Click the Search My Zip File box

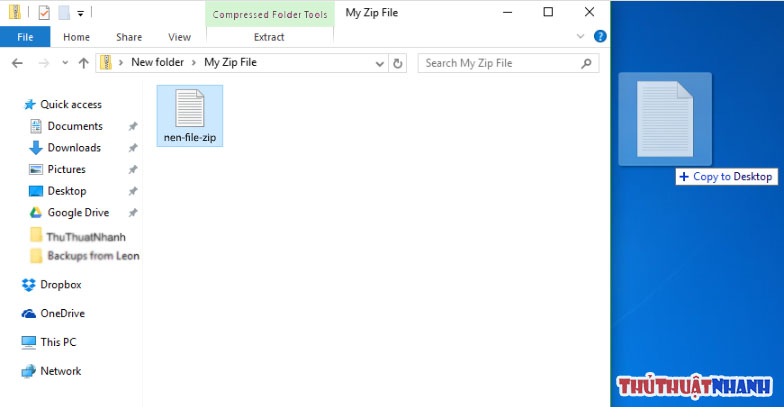point(500,64)
